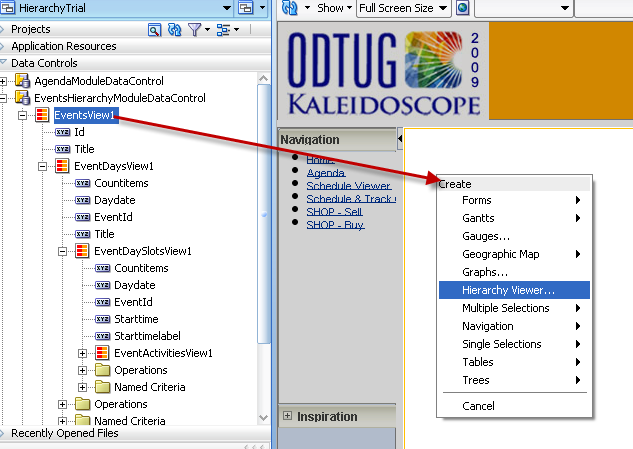Click the SHOP - Buy link
The width and height of the screenshot is (633, 449).
335,224
